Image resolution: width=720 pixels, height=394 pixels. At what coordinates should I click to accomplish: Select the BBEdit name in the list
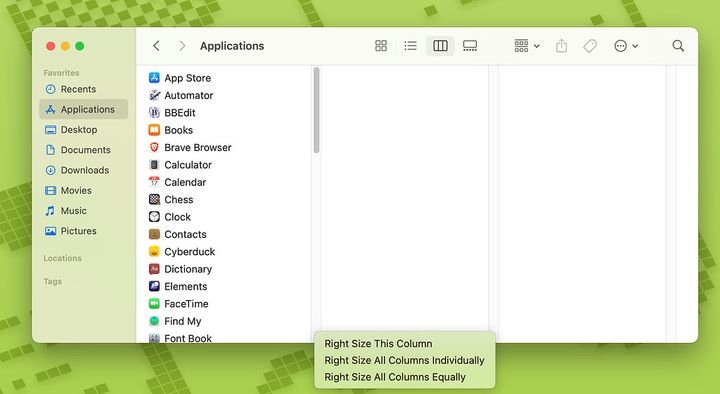point(180,113)
